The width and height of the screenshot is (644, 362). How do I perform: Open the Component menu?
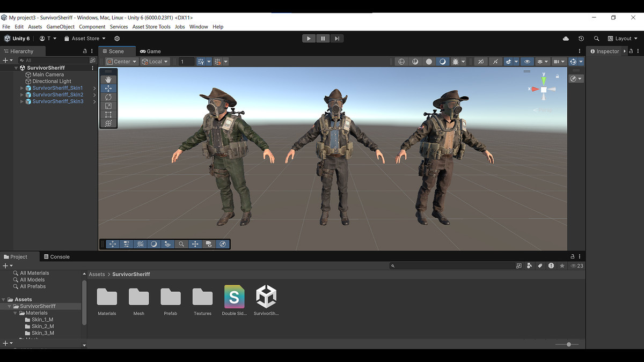pos(92,27)
